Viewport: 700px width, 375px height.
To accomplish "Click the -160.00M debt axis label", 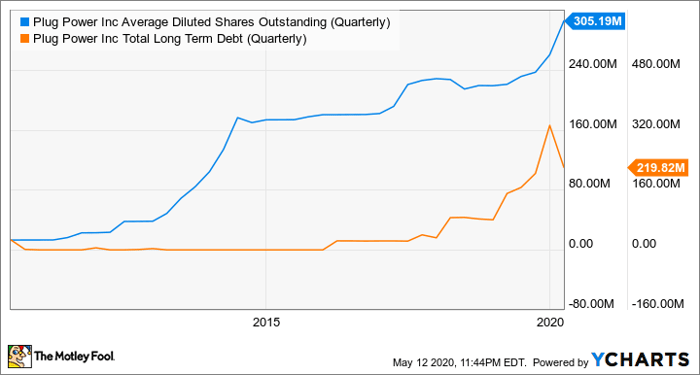I will [x=655, y=304].
